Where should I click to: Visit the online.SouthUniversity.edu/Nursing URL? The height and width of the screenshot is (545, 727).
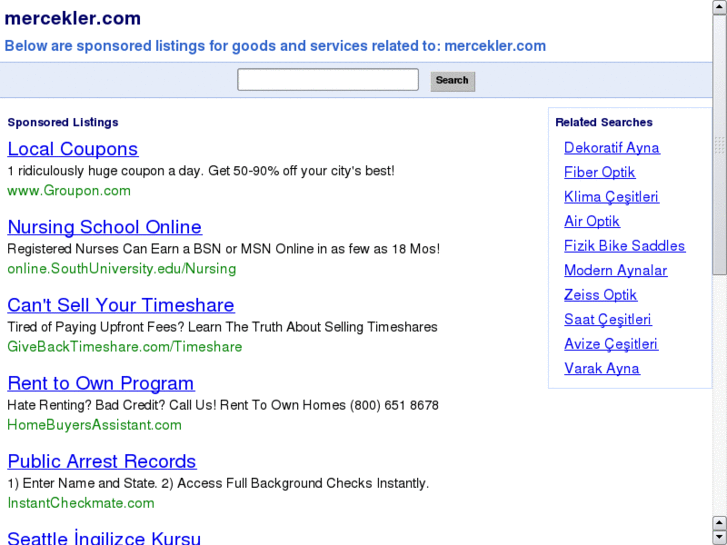[x=122, y=269]
